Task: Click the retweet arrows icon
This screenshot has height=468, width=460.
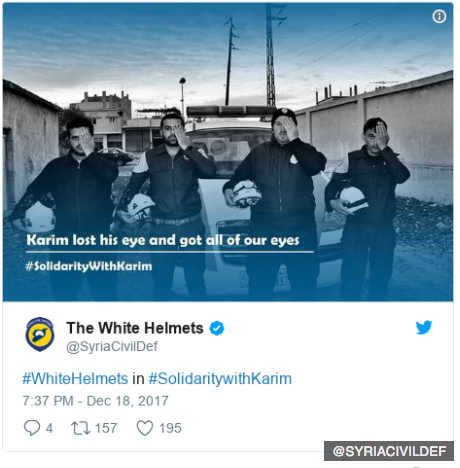Action: click(x=80, y=428)
